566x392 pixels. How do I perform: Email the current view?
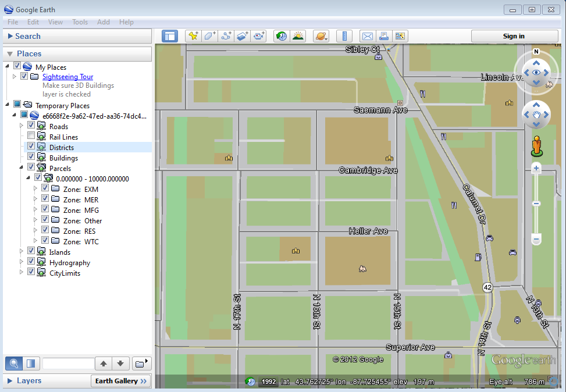click(x=367, y=35)
